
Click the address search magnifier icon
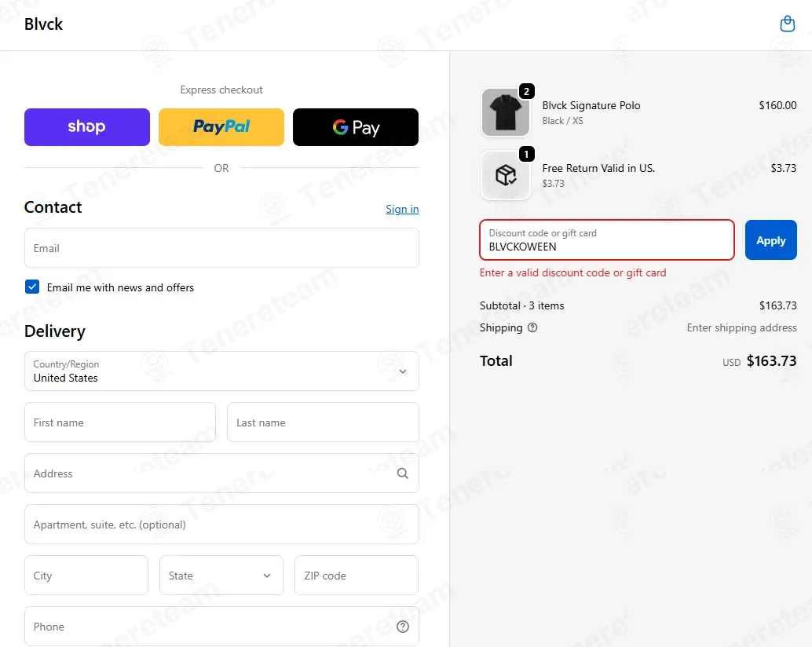[x=402, y=473]
